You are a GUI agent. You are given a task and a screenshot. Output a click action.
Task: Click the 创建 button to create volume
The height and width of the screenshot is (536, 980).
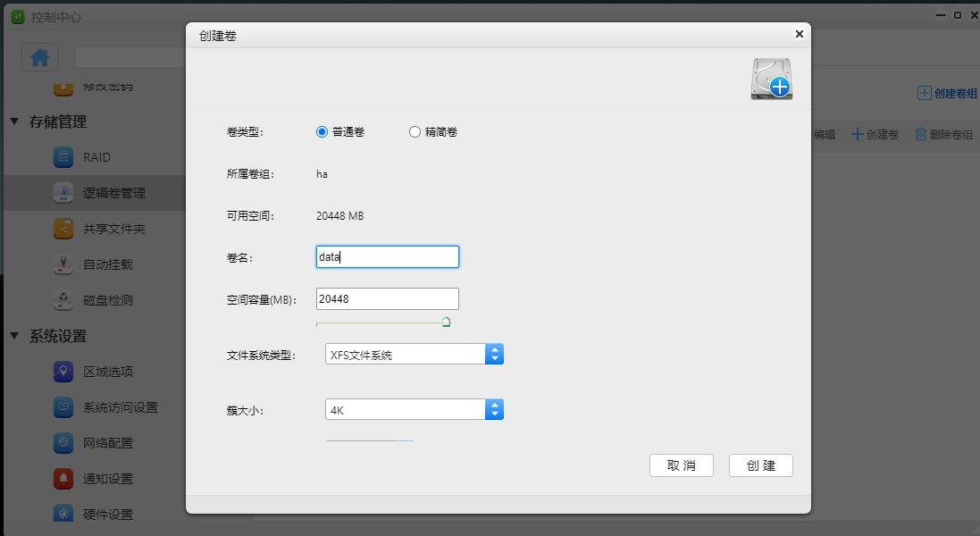pyautogui.click(x=760, y=465)
